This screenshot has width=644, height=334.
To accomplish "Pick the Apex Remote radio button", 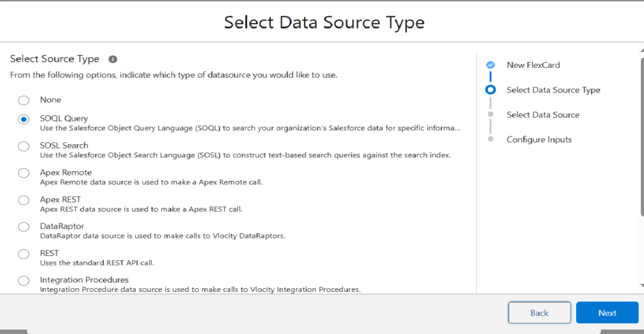I will pos(24,173).
